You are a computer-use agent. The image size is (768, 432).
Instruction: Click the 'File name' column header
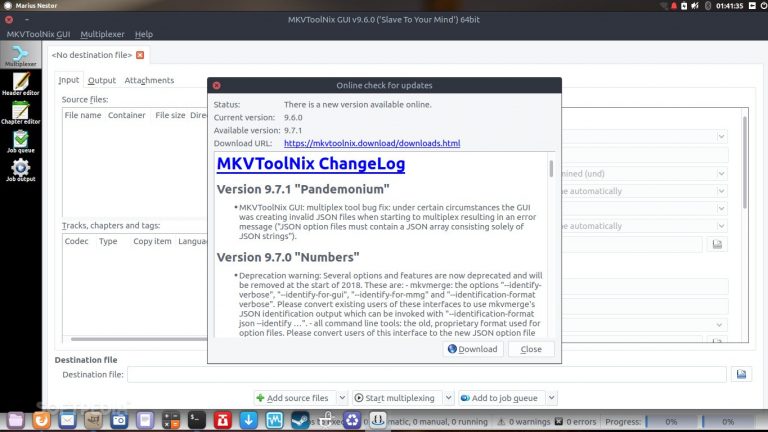coord(83,115)
